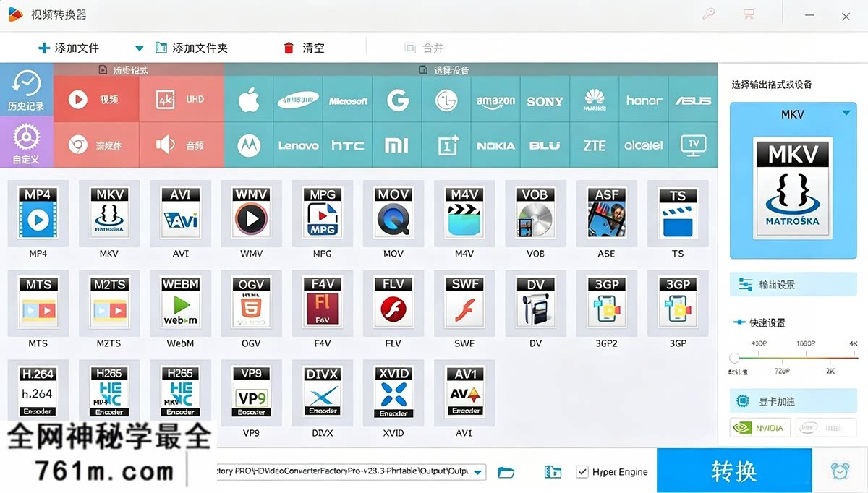Viewport: 868px width, 493px height.
Task: Click the 清空 Clear button
Action: tap(304, 48)
